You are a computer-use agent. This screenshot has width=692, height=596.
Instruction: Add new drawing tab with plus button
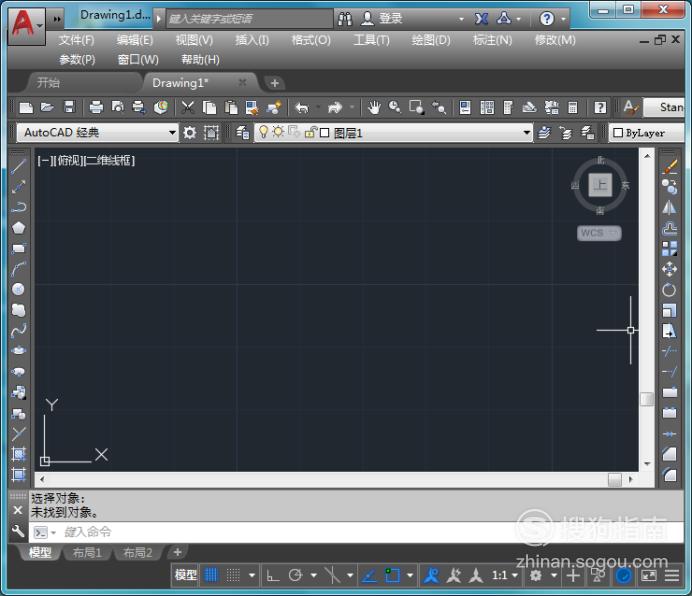click(x=274, y=83)
